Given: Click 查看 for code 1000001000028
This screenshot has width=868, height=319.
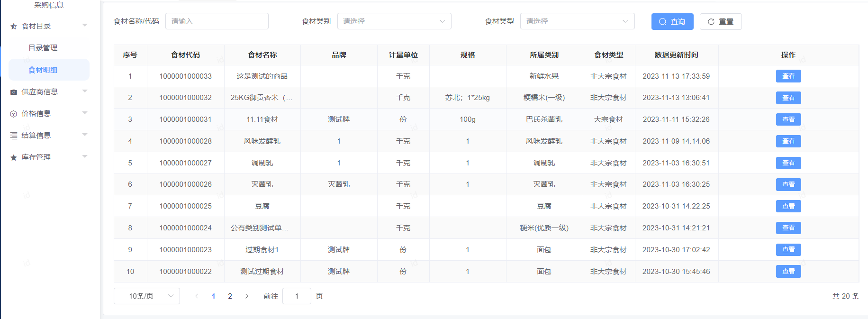Looking at the screenshot, I should point(788,141).
